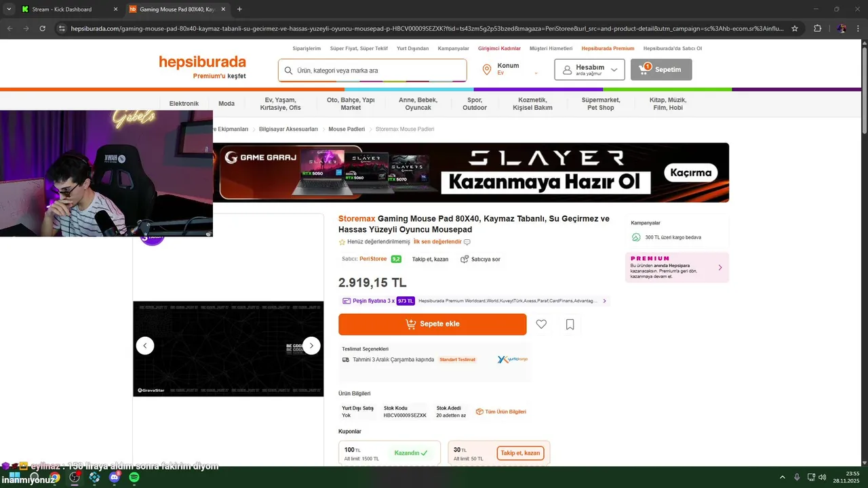Show previous product image with left arrow
Image resolution: width=868 pixels, height=488 pixels.
point(145,346)
